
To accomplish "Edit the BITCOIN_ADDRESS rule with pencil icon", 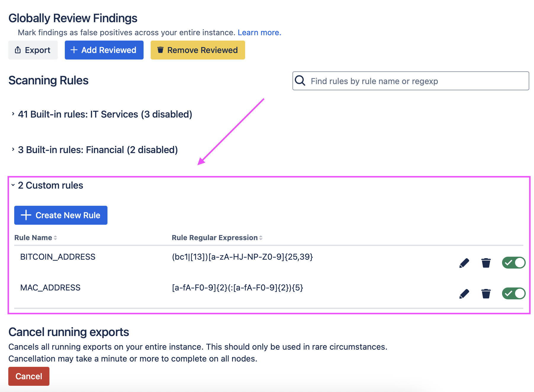I will click(x=464, y=263).
